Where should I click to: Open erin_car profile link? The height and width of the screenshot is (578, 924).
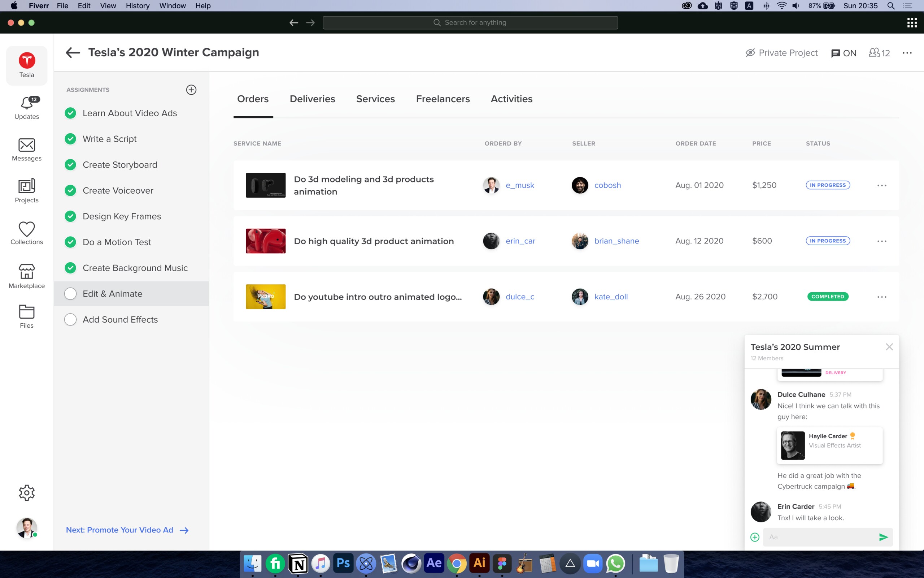tap(520, 241)
